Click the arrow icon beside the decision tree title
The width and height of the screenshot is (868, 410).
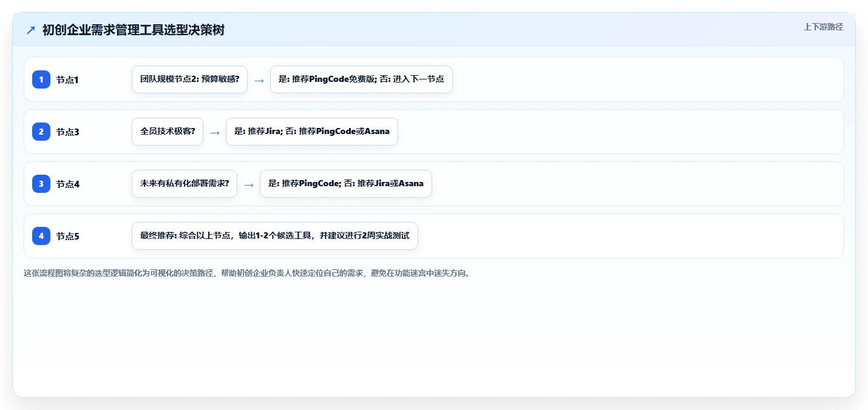tap(31, 30)
